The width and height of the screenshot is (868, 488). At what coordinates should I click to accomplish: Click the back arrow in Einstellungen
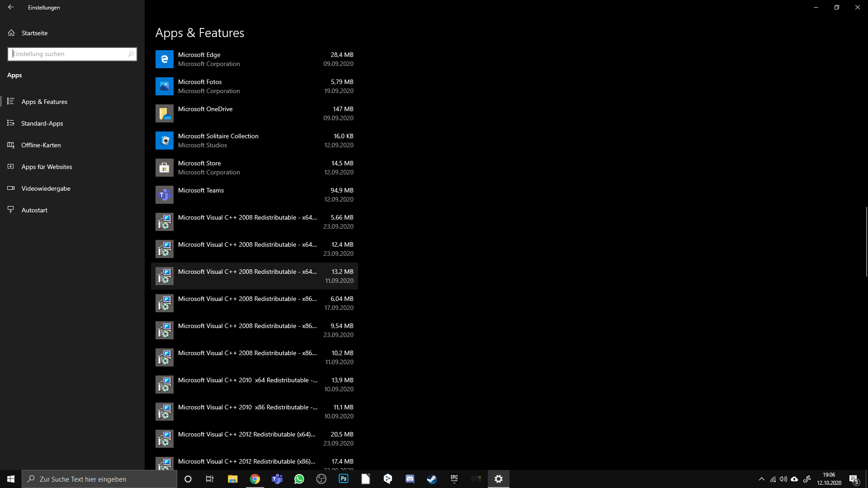[11, 7]
